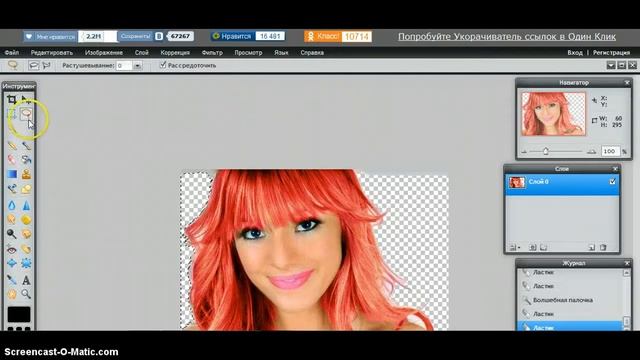This screenshot has height=360, width=640.
Task: Click the navigator zoom slider handle
Action: click(x=546, y=151)
